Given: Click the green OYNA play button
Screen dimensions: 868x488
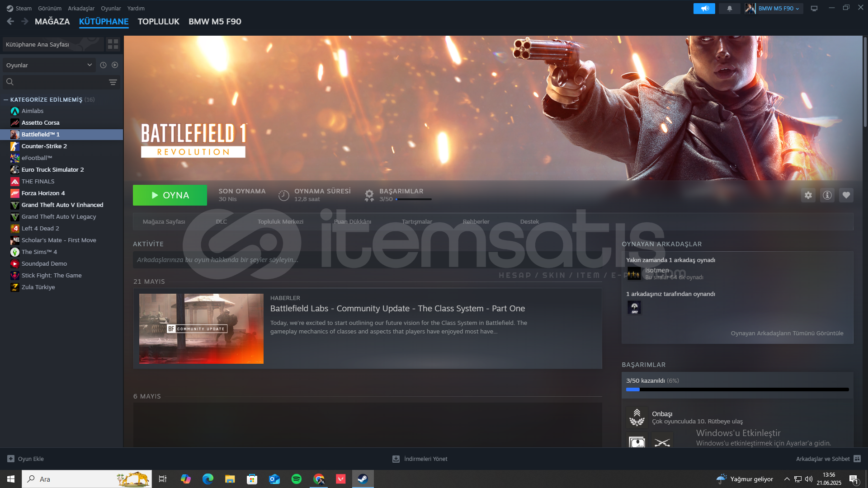Looking at the screenshot, I should coord(170,195).
